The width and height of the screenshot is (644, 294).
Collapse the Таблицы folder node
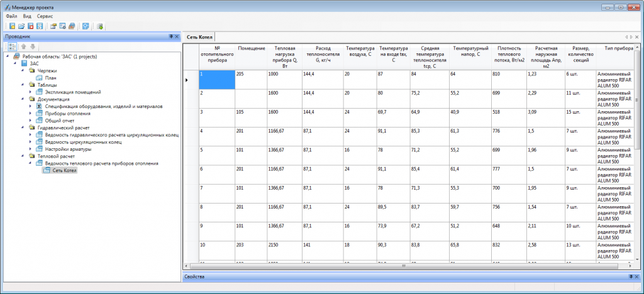point(23,85)
